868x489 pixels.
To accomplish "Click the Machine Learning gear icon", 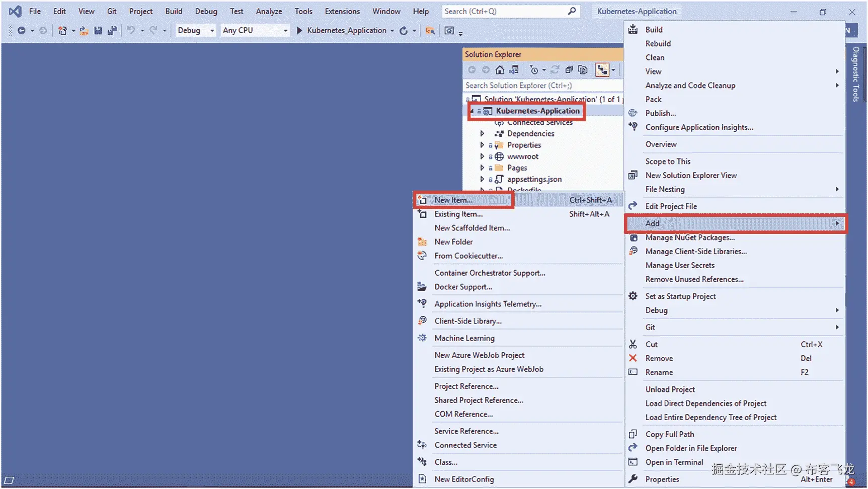I will [x=422, y=338].
